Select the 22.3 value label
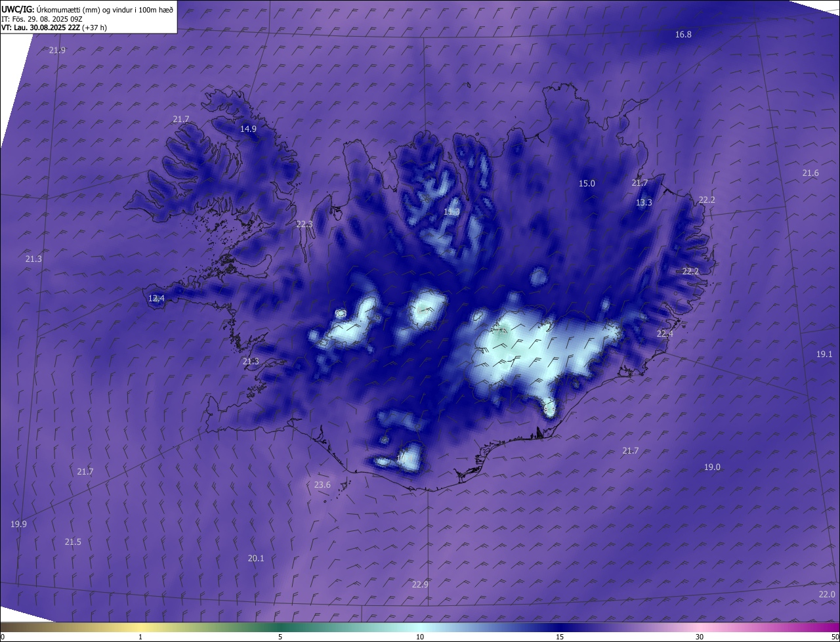This screenshot has height=642, width=840. pos(304,224)
